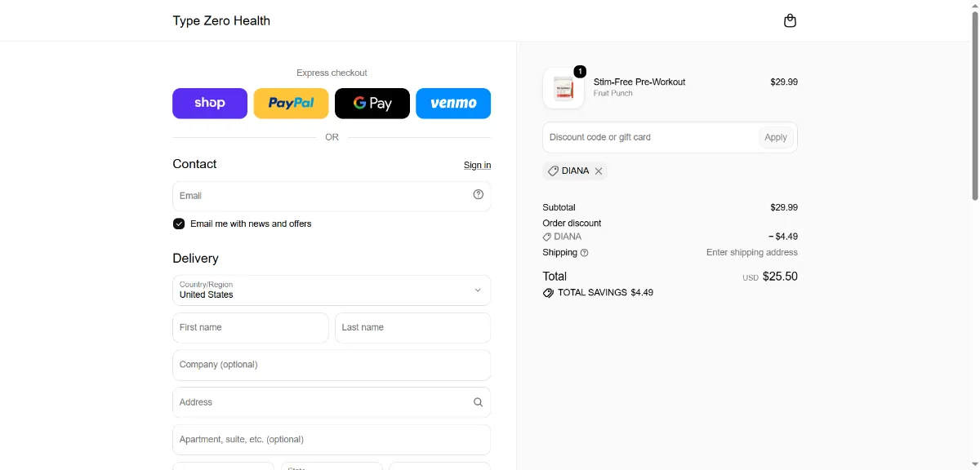
Task: Click the $25.50 total amount
Action: [780, 277]
